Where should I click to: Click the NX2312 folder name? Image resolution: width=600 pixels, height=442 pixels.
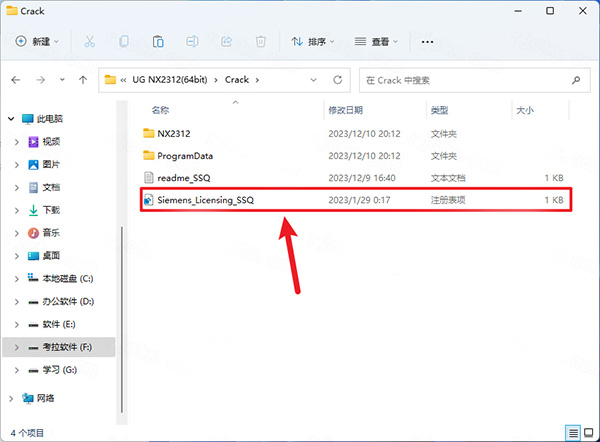[174, 134]
